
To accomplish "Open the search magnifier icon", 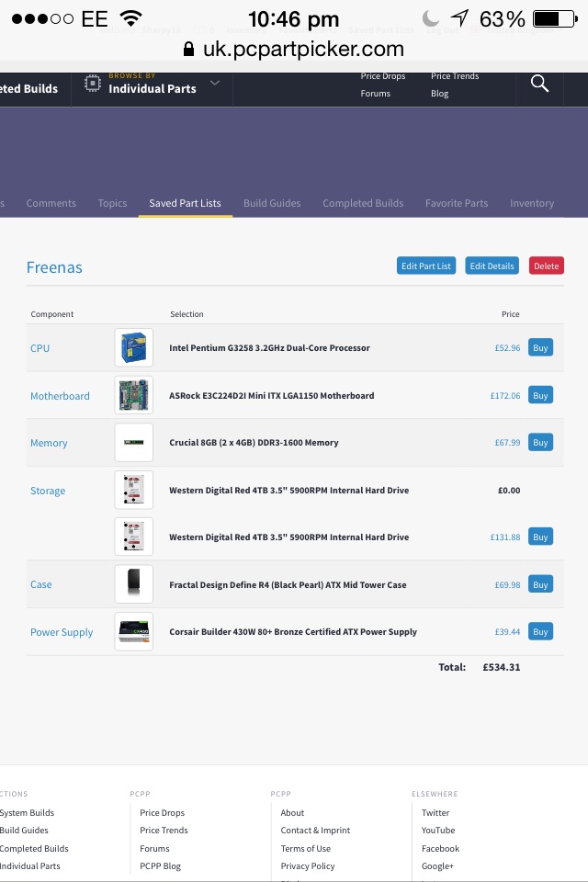I will [539, 84].
